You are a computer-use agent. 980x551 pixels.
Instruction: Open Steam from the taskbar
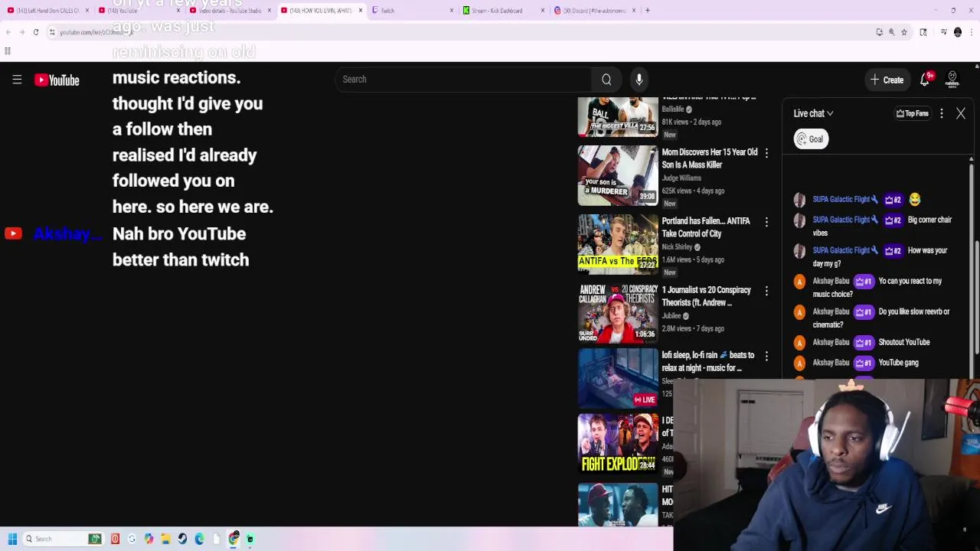182,539
